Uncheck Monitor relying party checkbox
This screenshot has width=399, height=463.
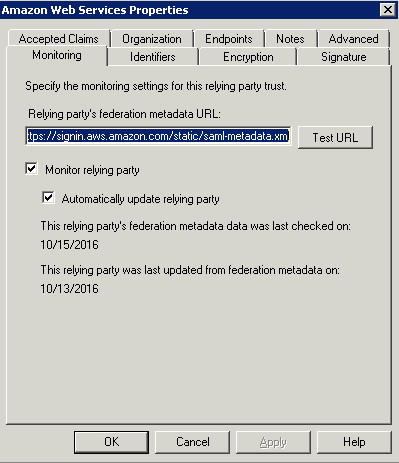pyautogui.click(x=32, y=169)
